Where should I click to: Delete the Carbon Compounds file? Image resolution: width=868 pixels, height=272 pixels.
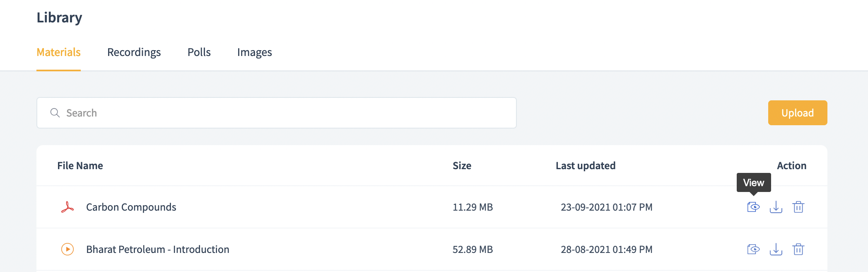(798, 207)
